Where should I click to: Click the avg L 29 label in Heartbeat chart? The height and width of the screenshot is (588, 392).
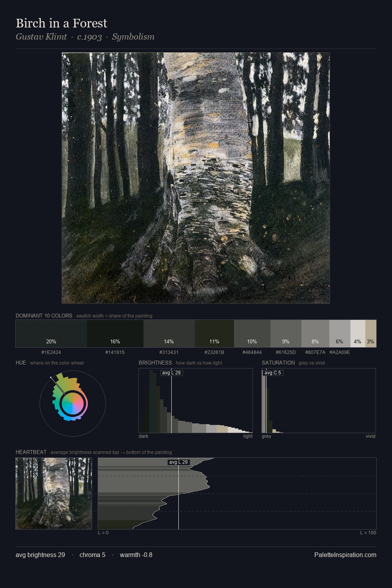point(178,462)
